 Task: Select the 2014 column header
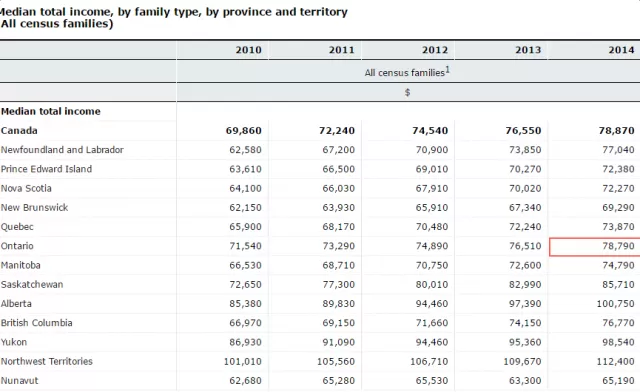(x=621, y=50)
